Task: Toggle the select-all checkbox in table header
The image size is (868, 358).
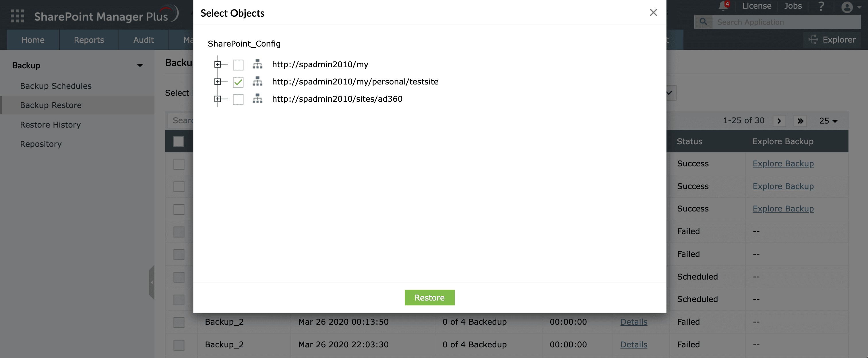Action: pyautogui.click(x=178, y=141)
